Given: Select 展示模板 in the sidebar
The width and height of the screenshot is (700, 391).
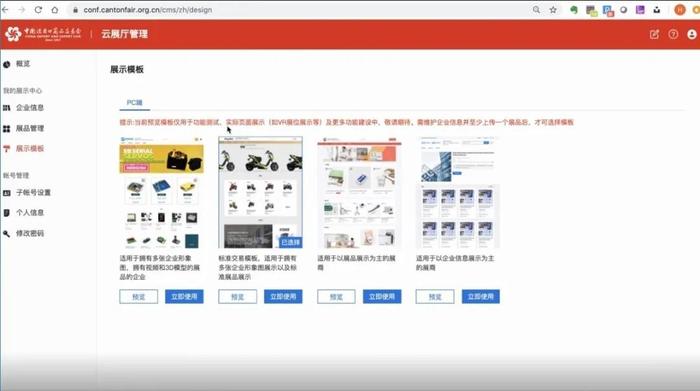Looking at the screenshot, I should click(29, 148).
